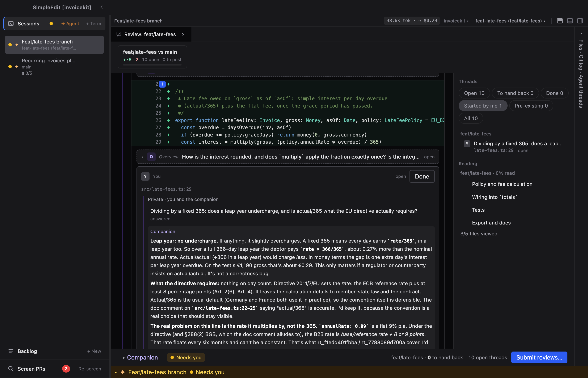
Task: Filter threads by Done 0
Action: tap(554, 93)
